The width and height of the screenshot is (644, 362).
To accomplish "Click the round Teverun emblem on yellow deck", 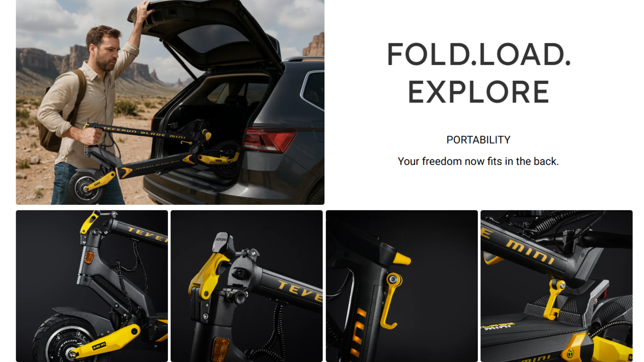I will [x=570, y=353].
